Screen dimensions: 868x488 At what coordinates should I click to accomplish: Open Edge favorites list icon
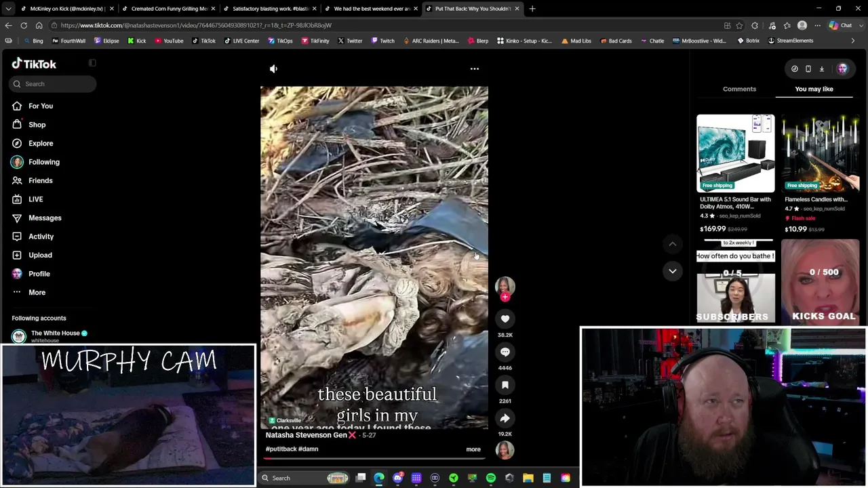pos(787,25)
